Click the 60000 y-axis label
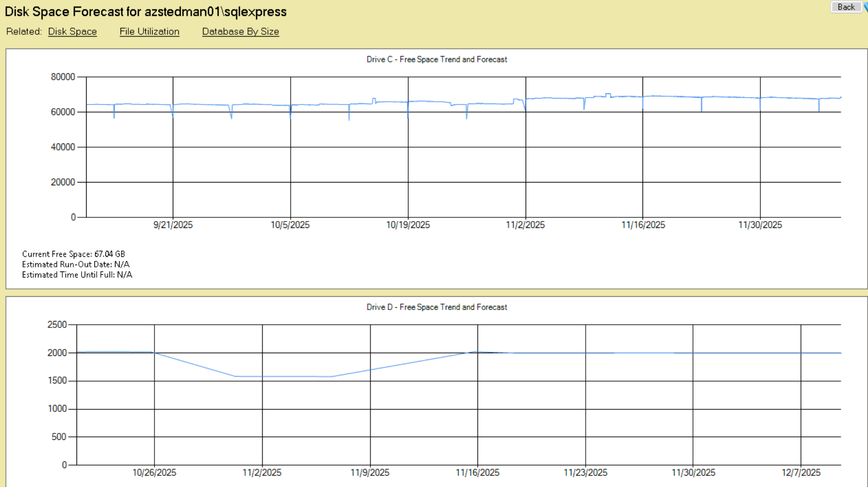This screenshot has height=487, width=868. pyautogui.click(x=63, y=112)
